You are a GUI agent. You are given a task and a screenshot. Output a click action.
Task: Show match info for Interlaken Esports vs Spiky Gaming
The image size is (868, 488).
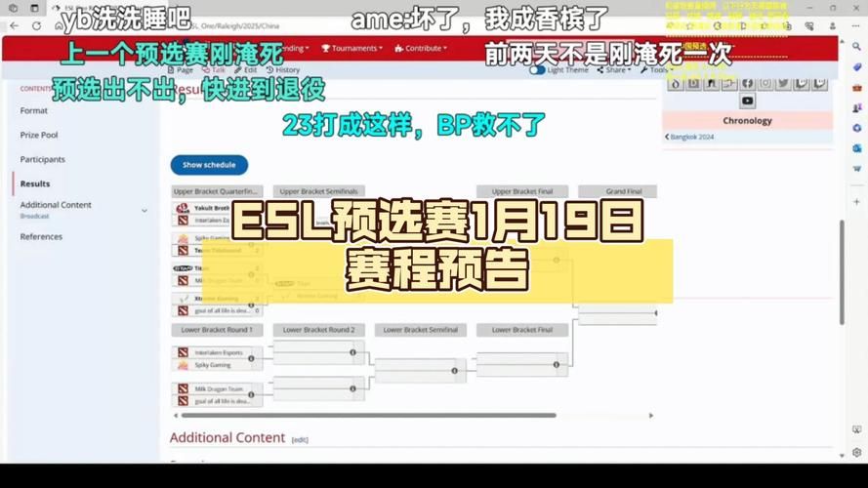251,358
